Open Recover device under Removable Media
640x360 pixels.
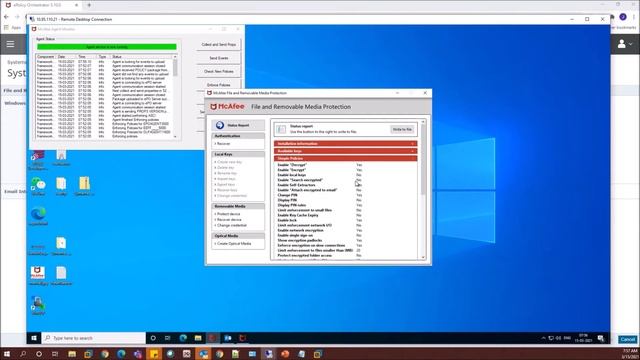228,220
